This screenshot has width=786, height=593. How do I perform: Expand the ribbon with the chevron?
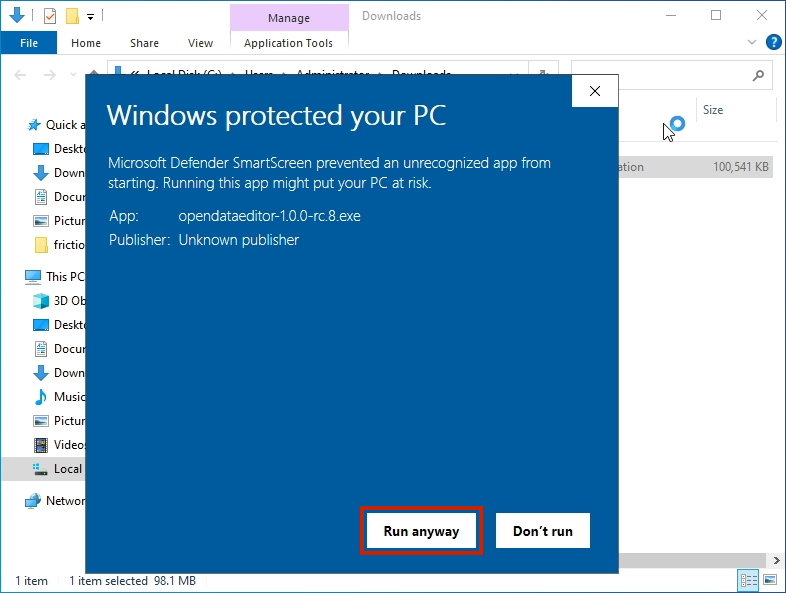point(751,42)
